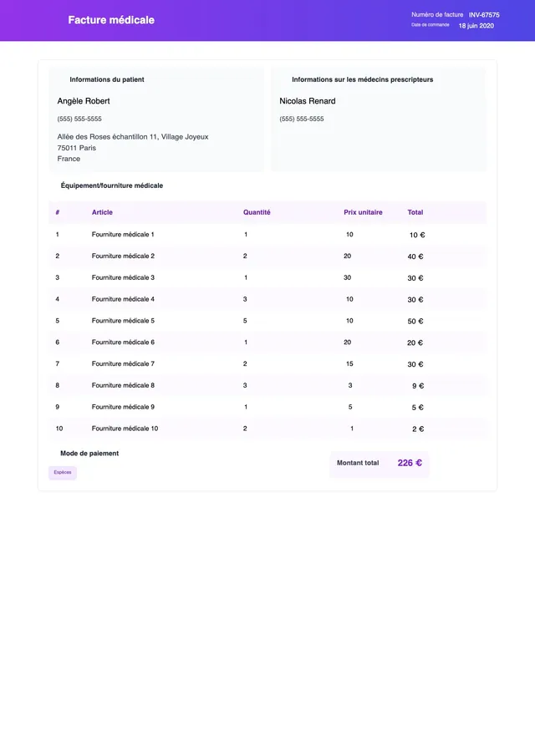Click the order date 18 juin 2020
The image size is (535, 756).
click(x=476, y=26)
